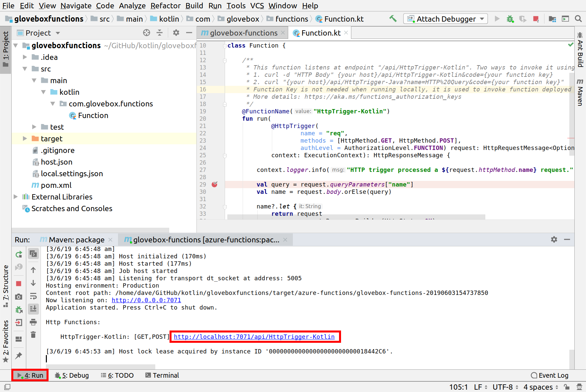Click the Down stack trace arrow icon
The height and width of the screenshot is (392, 586).
tap(33, 283)
